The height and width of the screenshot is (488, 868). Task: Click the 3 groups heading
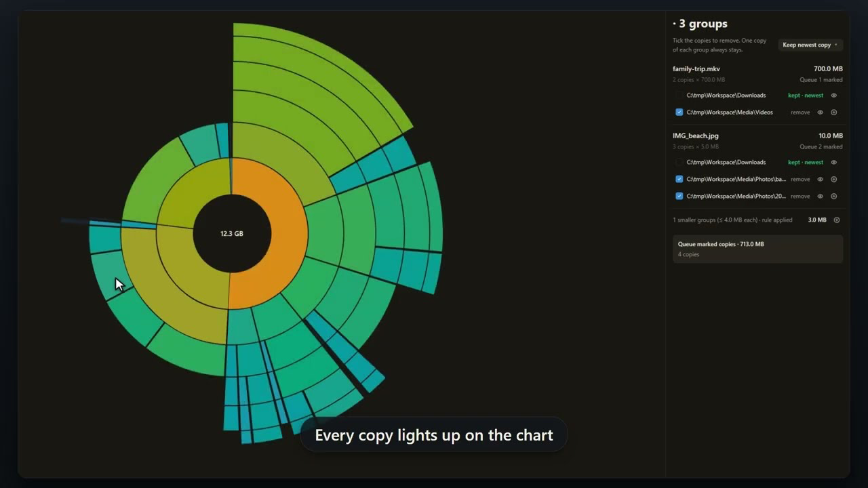tap(701, 24)
